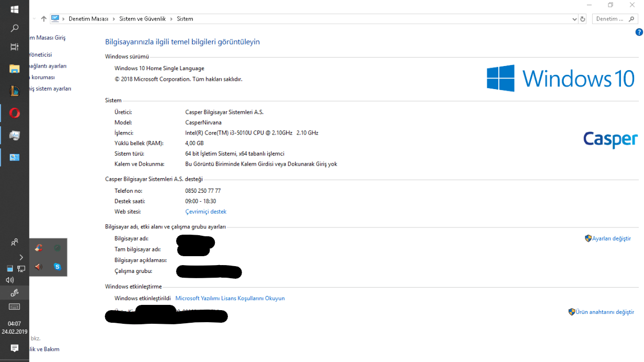Select the 4,00 GB RAM value
644x362 pixels.
(x=194, y=143)
